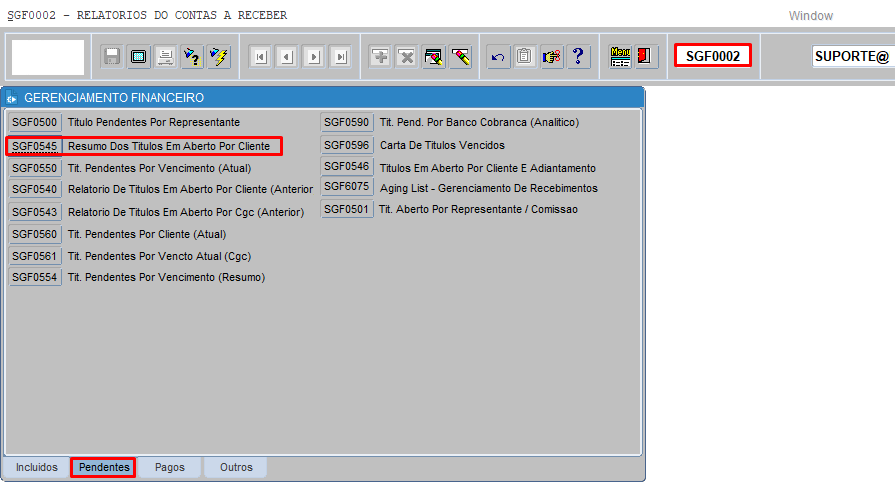Switch to the Pagos tab
This screenshot has height=484, width=895.
pos(170,467)
